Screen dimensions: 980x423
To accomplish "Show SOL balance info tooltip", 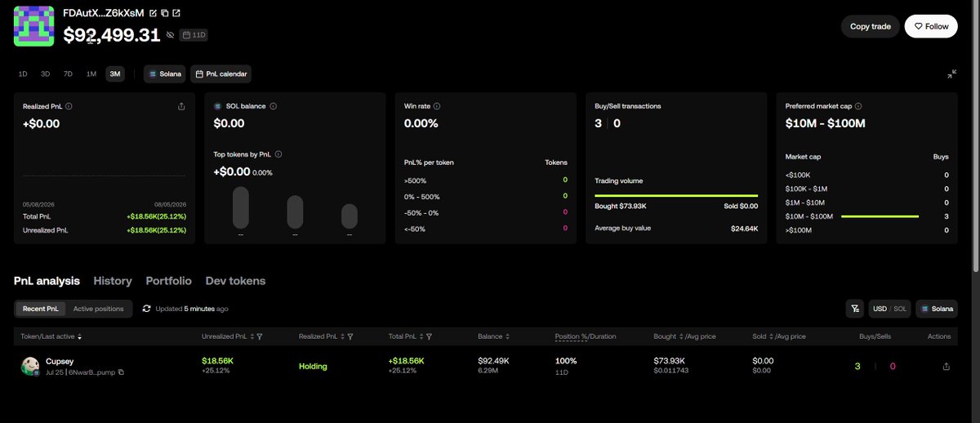I will click(273, 106).
